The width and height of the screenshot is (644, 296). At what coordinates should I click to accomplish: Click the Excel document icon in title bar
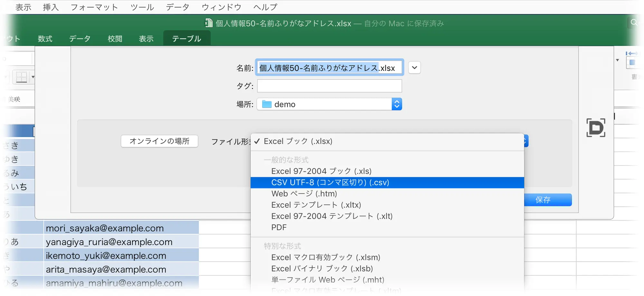pyautogui.click(x=209, y=23)
